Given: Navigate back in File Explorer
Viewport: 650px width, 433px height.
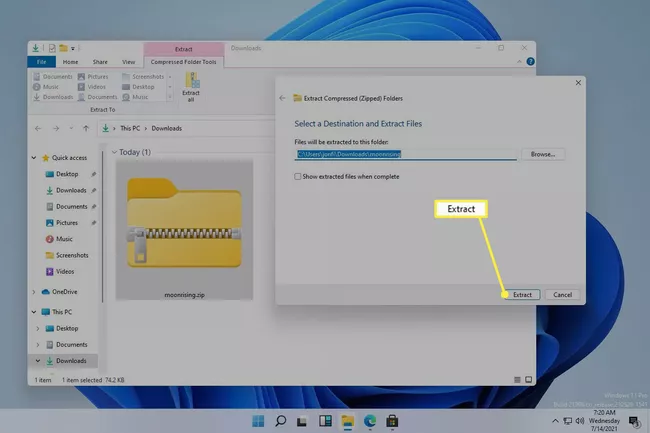Looking at the screenshot, I should pyautogui.click(x=39, y=129).
